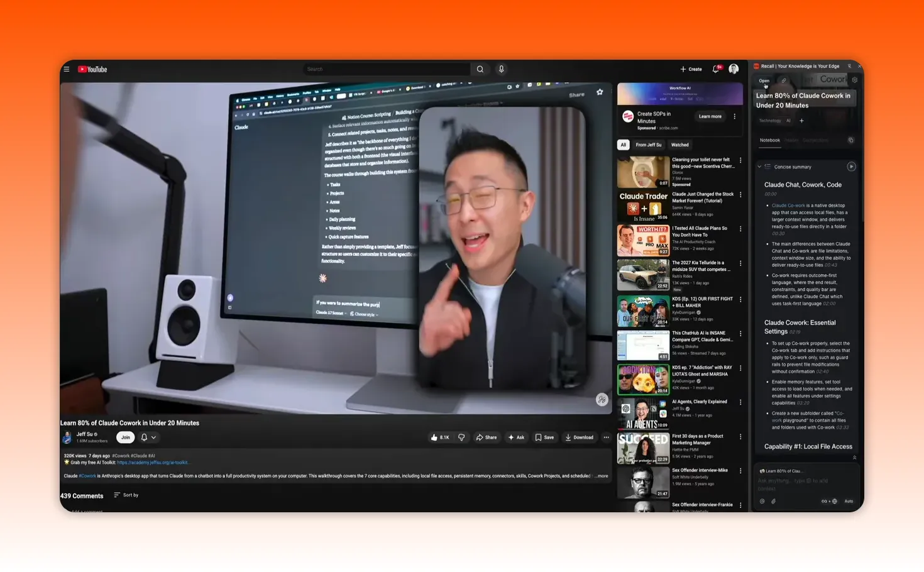Like the video with the thumbs-up
The width and height of the screenshot is (924, 572).
point(440,437)
